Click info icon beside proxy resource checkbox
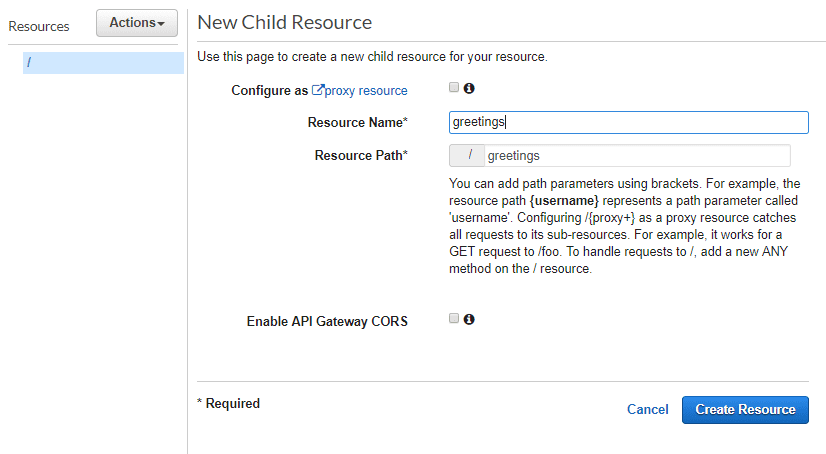826x454 pixels. (x=469, y=88)
